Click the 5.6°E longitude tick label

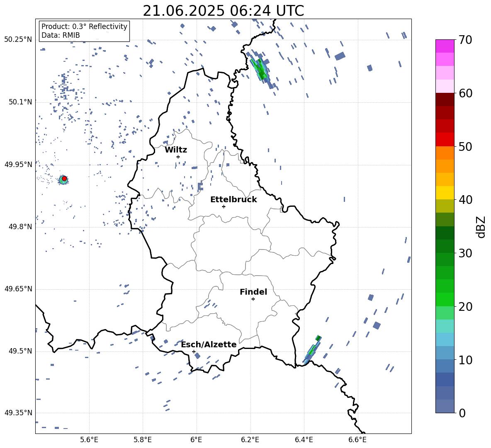(x=89, y=440)
